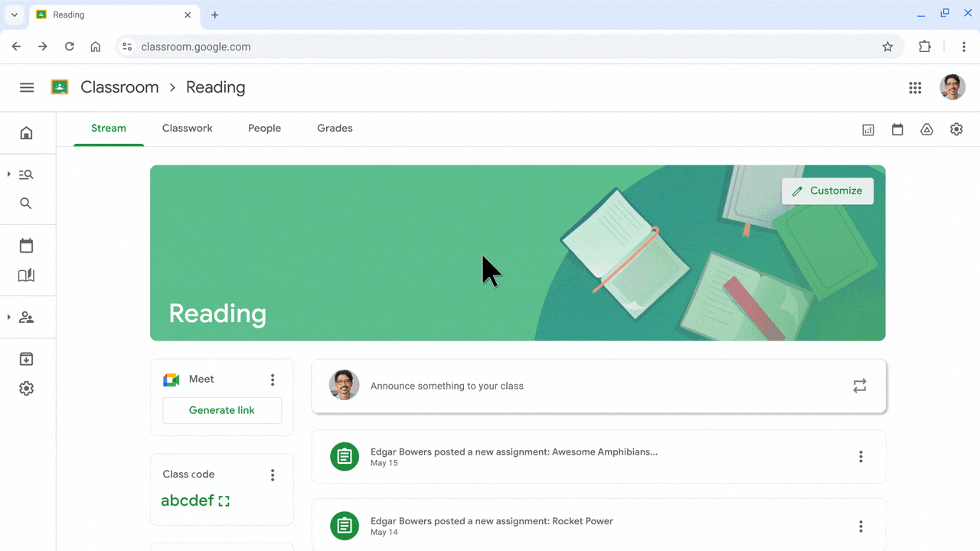980x551 pixels.
Task: Reload the page in Chrome
Action: [69, 47]
